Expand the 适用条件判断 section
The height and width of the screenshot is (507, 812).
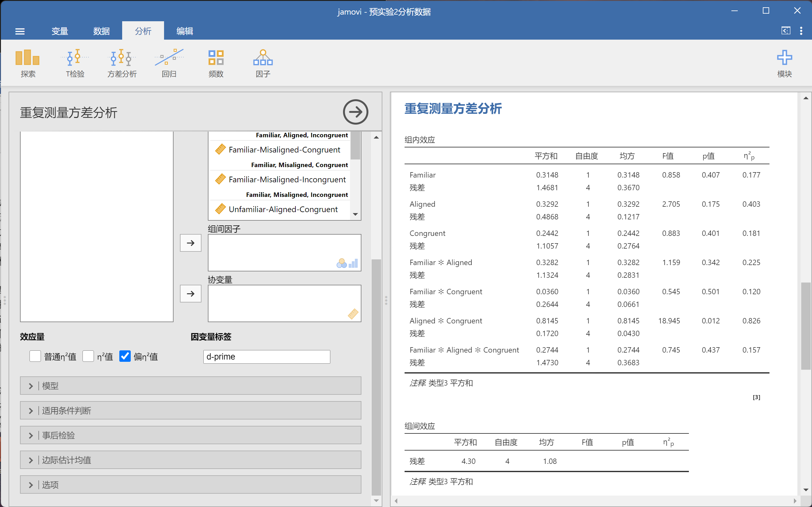pyautogui.click(x=191, y=410)
